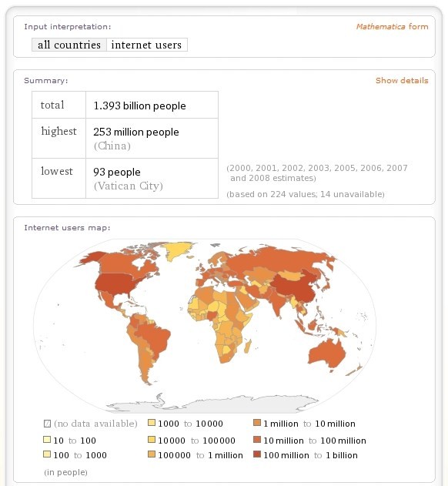Click the 10 million to 100 million swatch
448x486 pixels.
[x=257, y=440]
